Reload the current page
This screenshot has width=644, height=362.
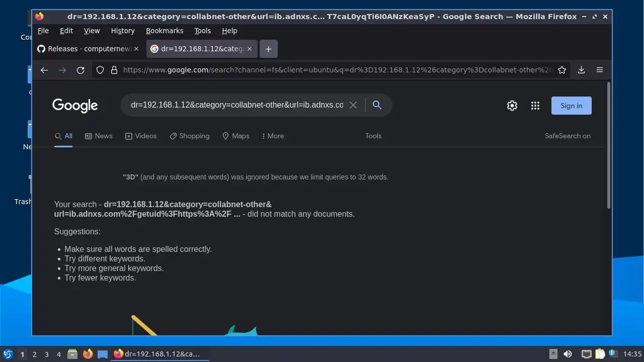tap(80, 70)
